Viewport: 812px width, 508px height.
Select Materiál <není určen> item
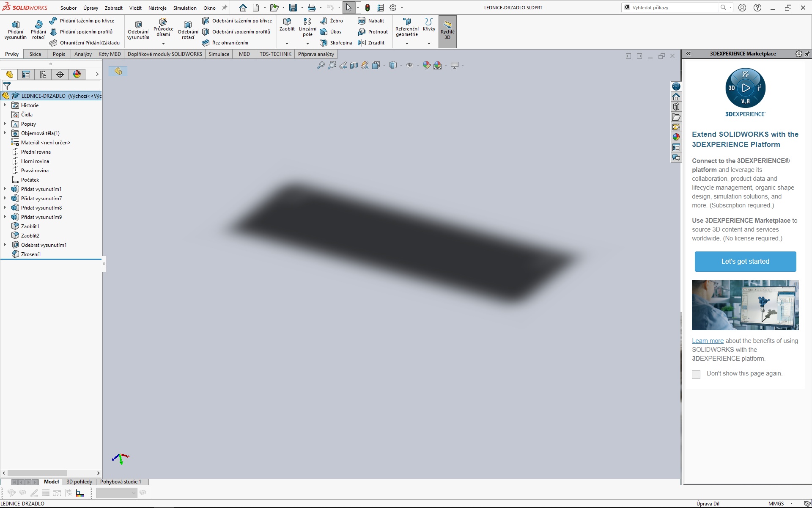(x=46, y=143)
